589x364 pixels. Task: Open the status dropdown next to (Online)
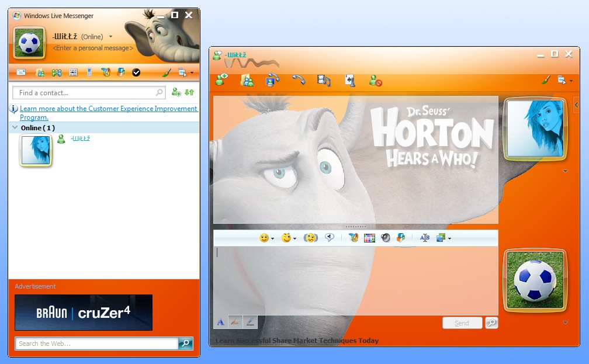[x=111, y=37]
